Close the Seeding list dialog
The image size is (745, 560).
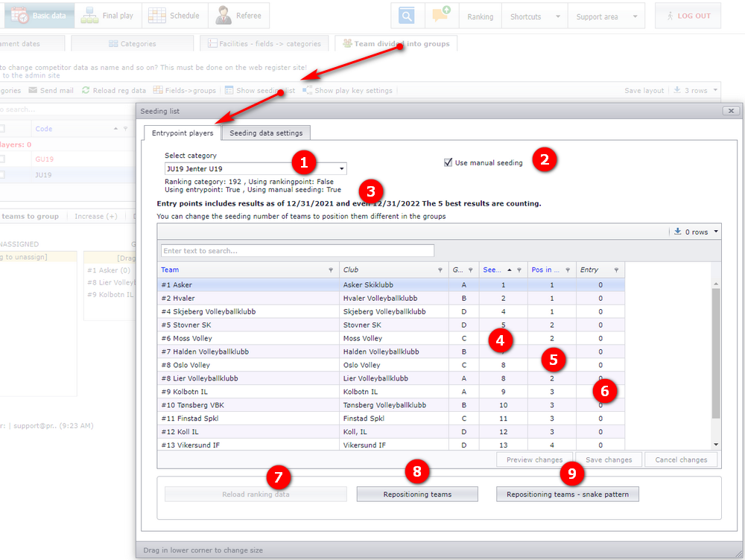tap(731, 111)
